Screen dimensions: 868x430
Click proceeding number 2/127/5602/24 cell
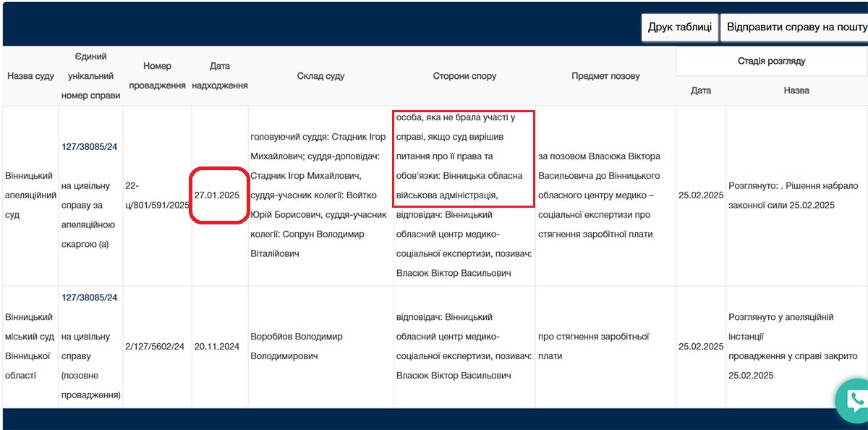(156, 346)
